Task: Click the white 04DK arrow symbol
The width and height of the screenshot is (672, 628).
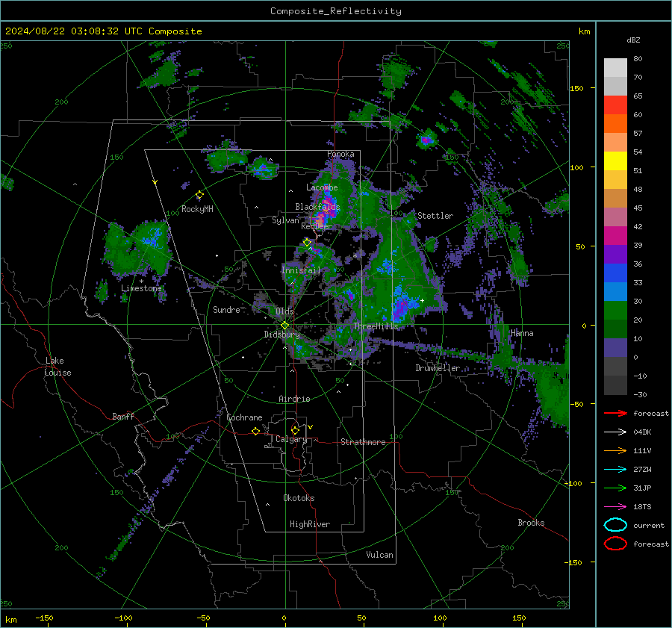Action: 615,432
